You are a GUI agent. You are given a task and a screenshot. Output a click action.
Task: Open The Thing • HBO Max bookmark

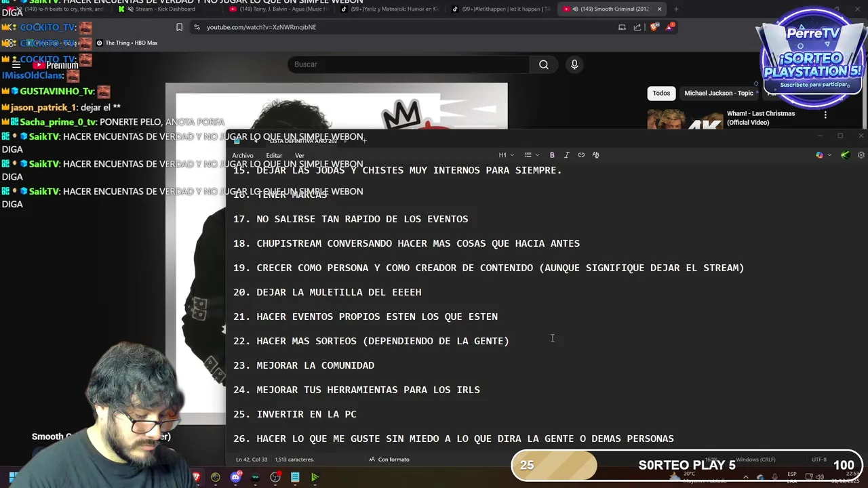pos(127,43)
